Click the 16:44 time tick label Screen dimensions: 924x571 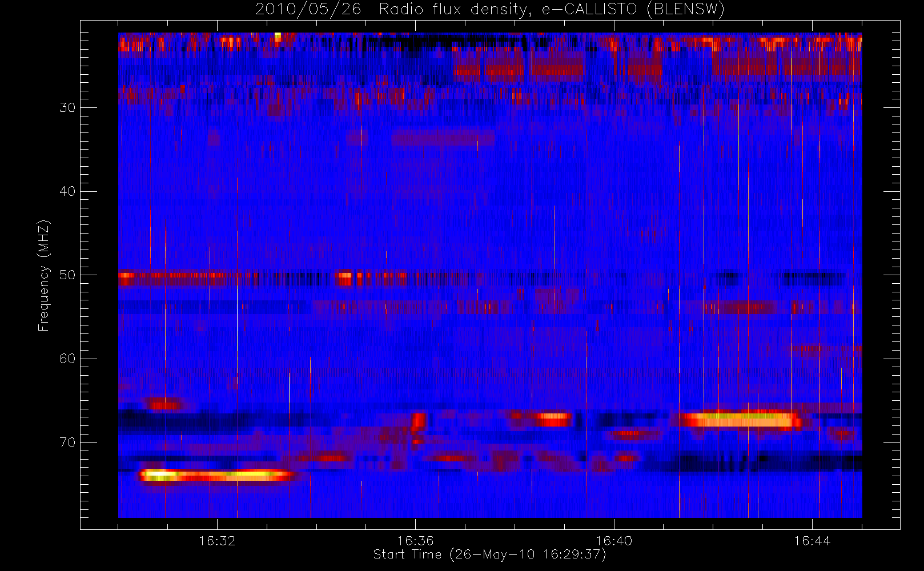pos(812,541)
